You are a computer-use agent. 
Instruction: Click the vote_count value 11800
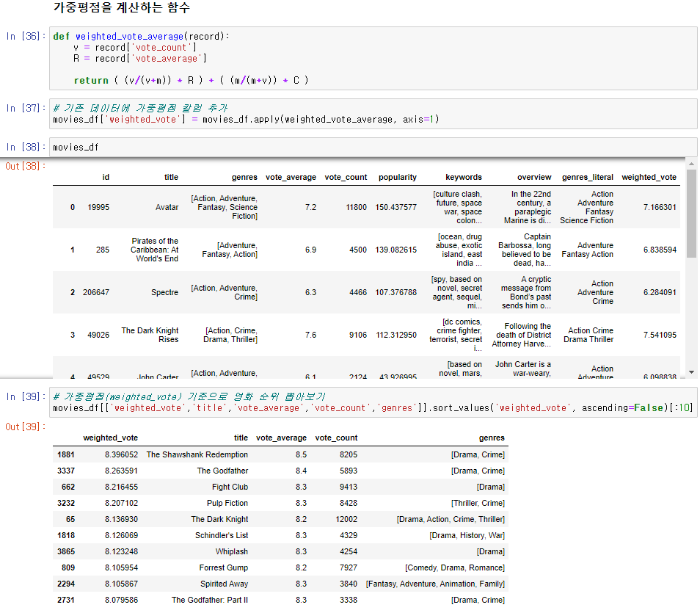(357, 207)
